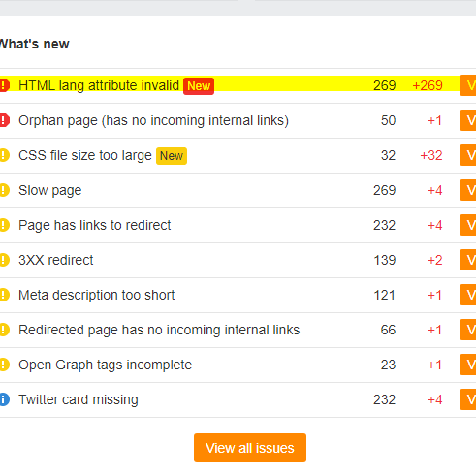The image size is (476, 476).
Task: Click yellow warning icon next to 3XX redirect
Action: 4,260
